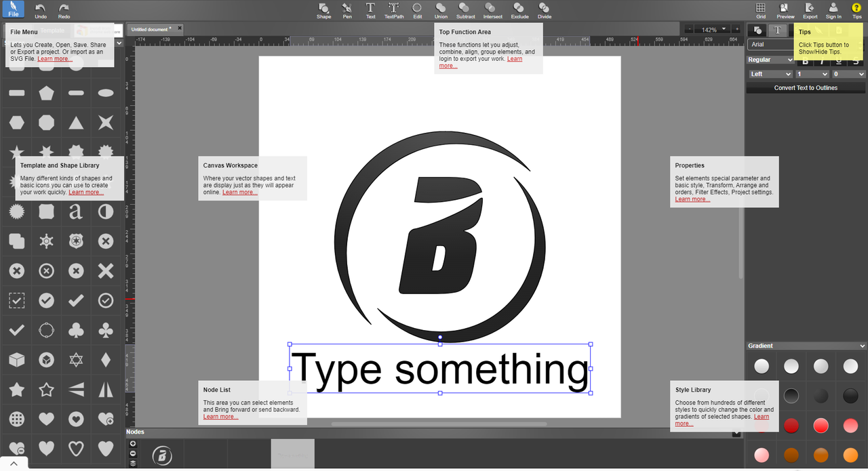Apply the Subtract operation
This screenshot has height=471, width=868.
coord(465,10)
